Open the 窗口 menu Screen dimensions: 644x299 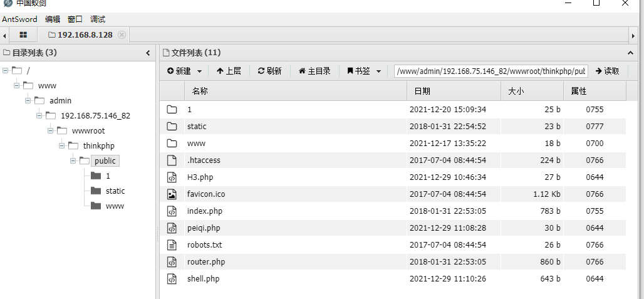point(75,19)
